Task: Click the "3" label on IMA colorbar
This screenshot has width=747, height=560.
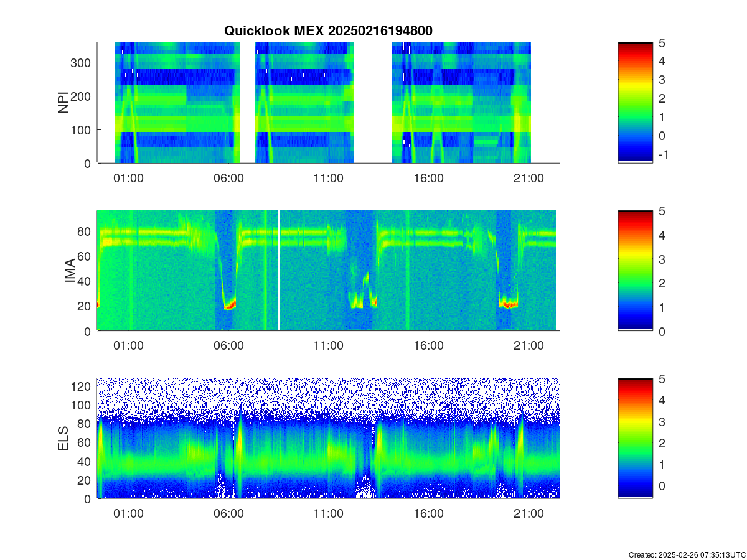Action: coord(663,259)
